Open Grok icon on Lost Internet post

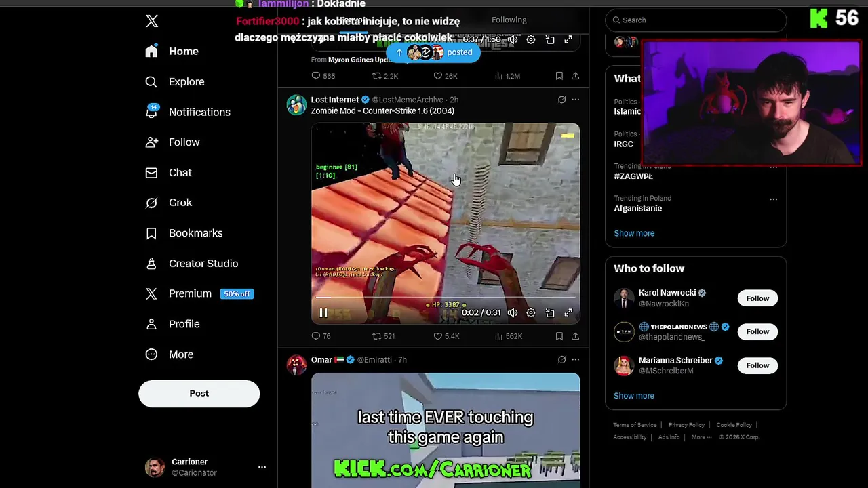[x=561, y=100]
